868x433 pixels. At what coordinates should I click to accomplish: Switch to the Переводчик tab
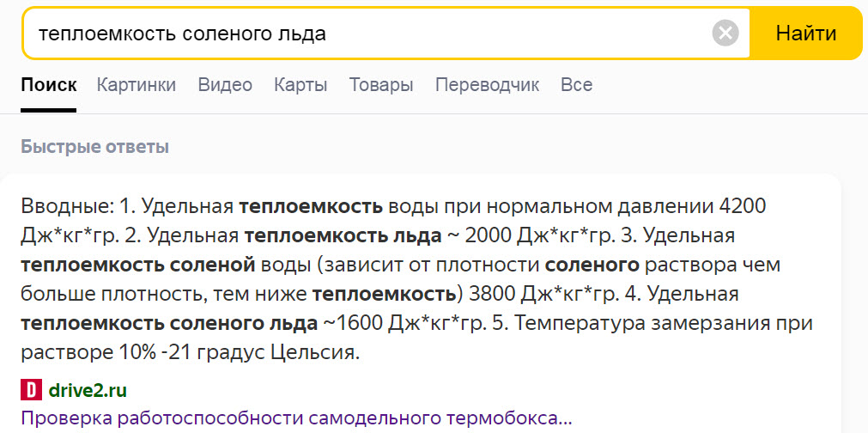point(487,85)
